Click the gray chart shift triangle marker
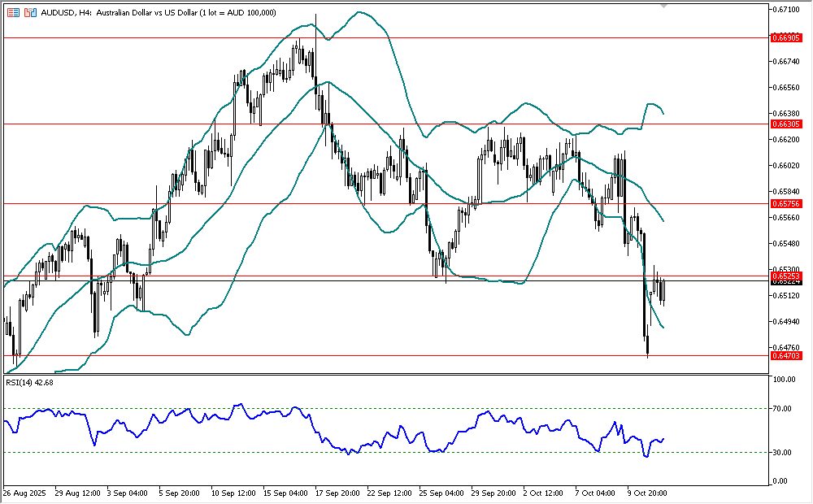Screen dimensions: 813x504 663,7
